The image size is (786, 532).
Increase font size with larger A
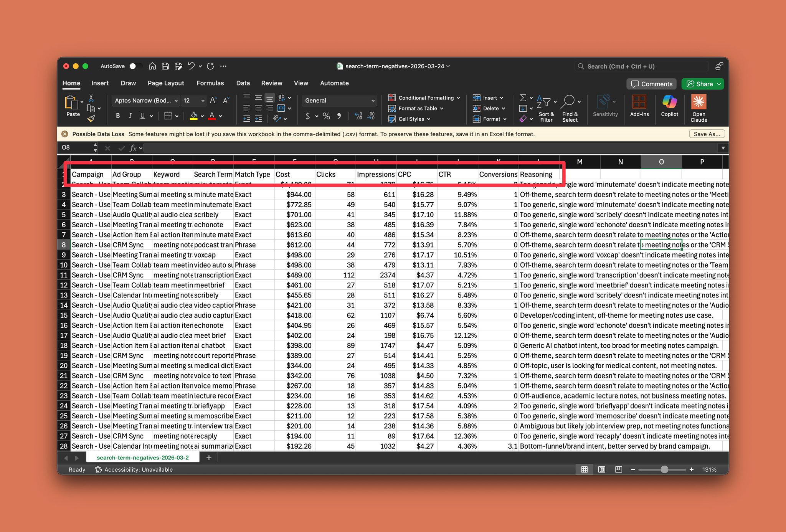pos(213,101)
